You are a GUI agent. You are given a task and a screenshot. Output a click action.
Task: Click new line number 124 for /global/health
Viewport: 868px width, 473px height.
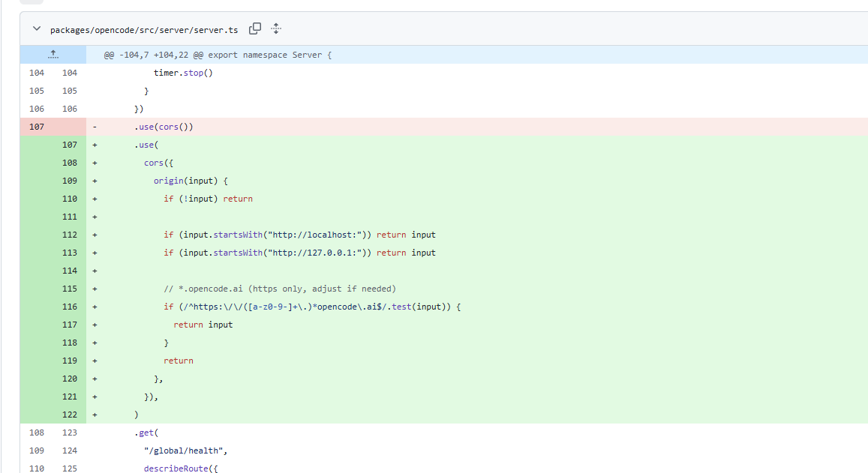coord(70,451)
